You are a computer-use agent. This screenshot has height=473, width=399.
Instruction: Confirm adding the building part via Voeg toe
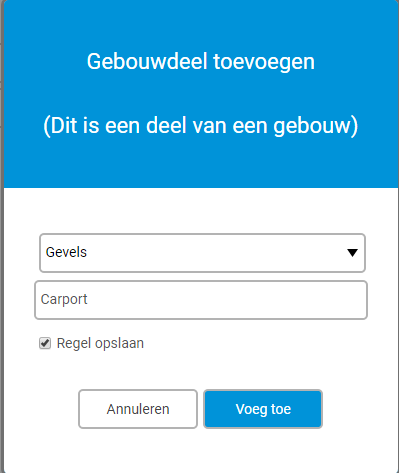click(263, 409)
